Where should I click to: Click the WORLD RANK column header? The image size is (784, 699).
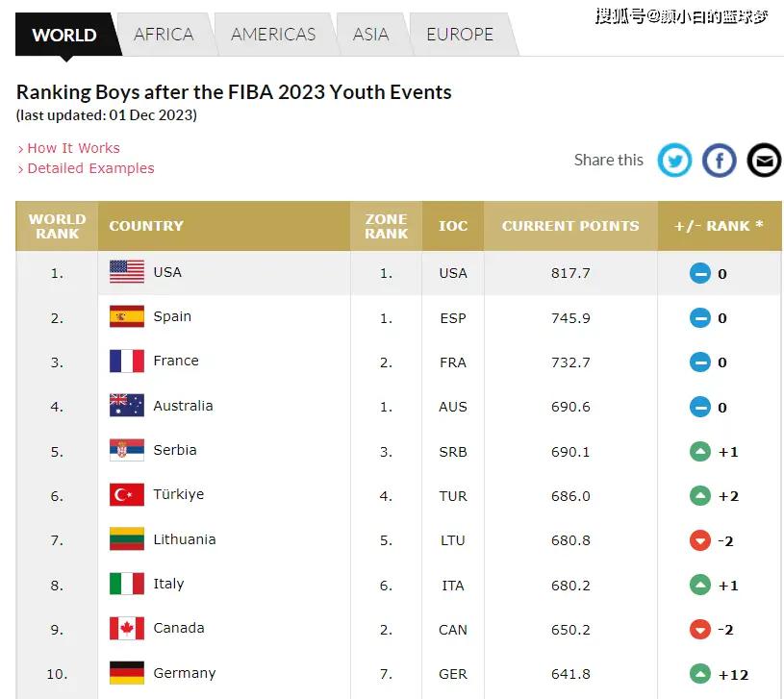coord(57,226)
